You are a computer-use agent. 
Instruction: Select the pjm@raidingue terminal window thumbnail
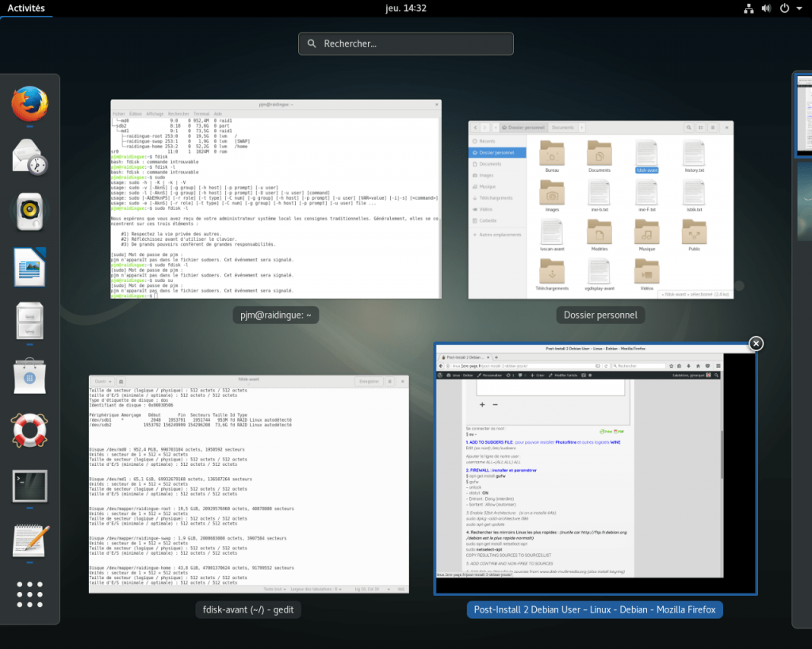point(276,200)
